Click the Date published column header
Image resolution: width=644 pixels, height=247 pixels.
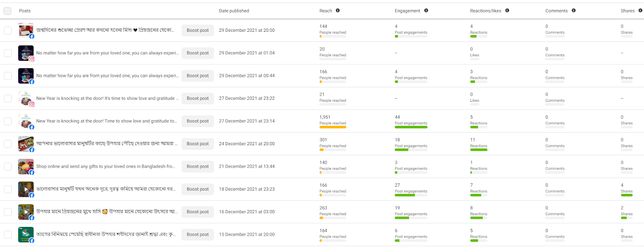point(234,11)
